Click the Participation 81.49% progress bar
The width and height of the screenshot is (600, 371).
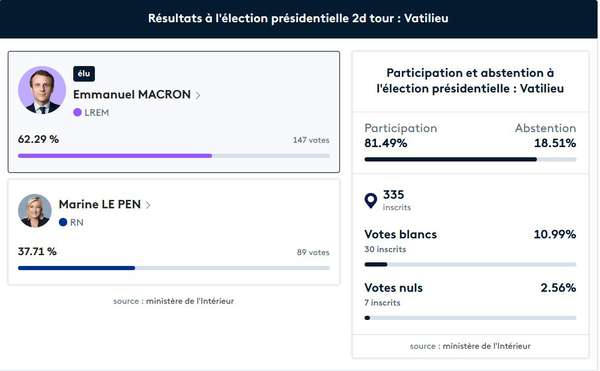pos(470,159)
